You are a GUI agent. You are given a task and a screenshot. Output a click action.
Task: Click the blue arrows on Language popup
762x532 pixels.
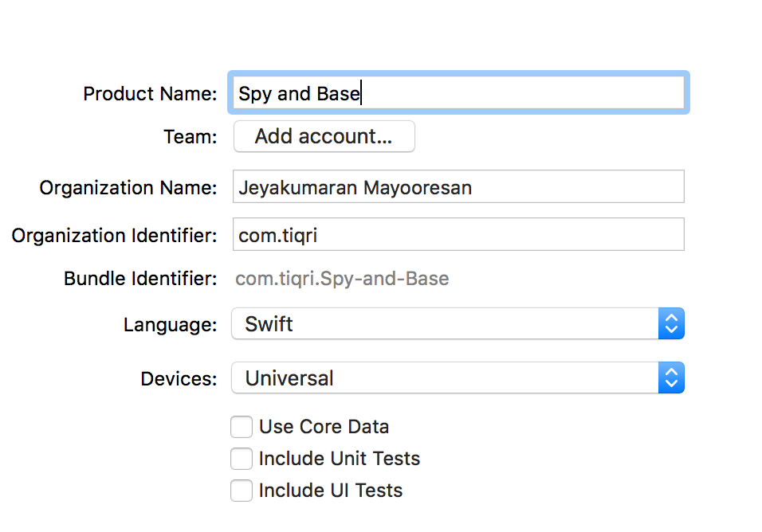tap(671, 324)
